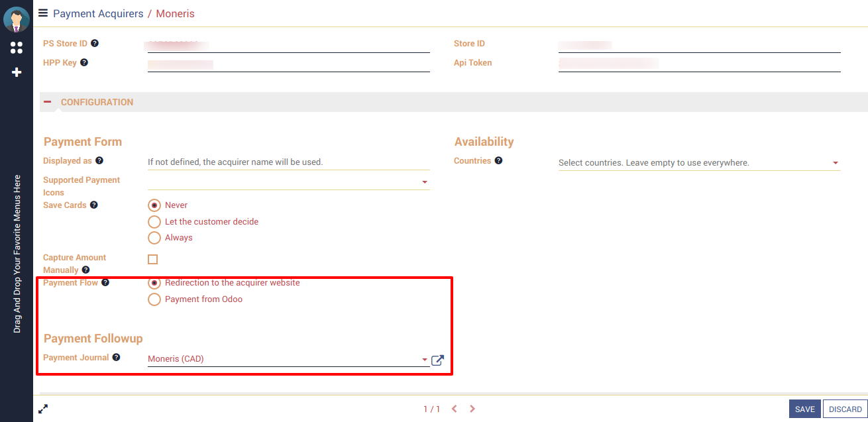Open the apps grid menu icon
Image resolution: width=868 pixels, height=422 pixels.
tap(17, 48)
